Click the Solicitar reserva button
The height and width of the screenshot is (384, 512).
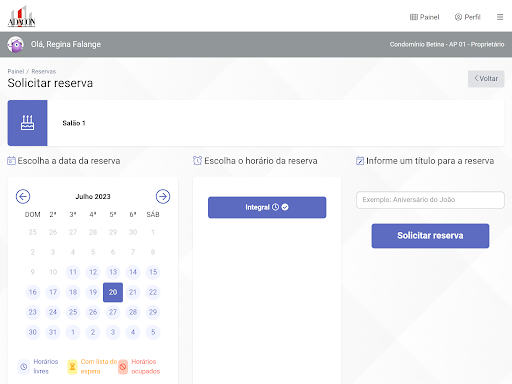pos(430,236)
